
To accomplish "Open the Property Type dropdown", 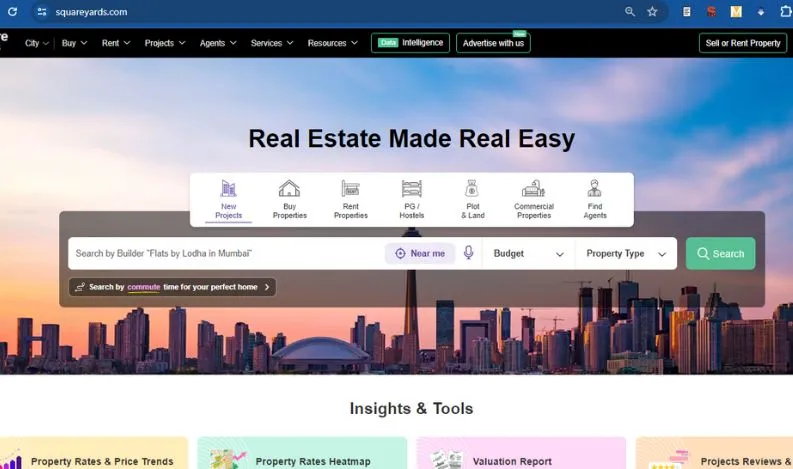I will (626, 253).
